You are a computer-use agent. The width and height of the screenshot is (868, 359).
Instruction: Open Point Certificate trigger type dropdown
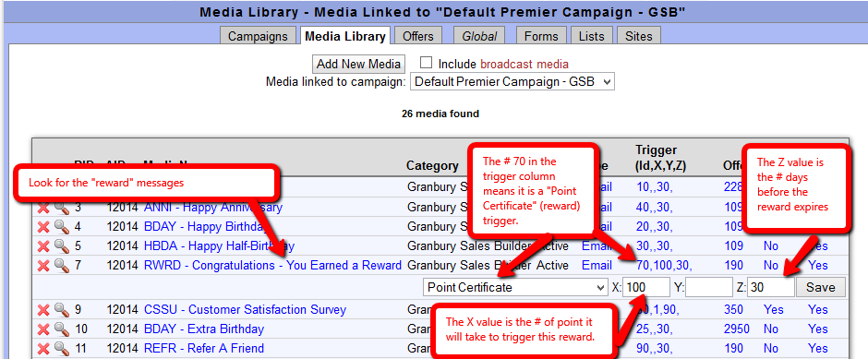click(516, 288)
